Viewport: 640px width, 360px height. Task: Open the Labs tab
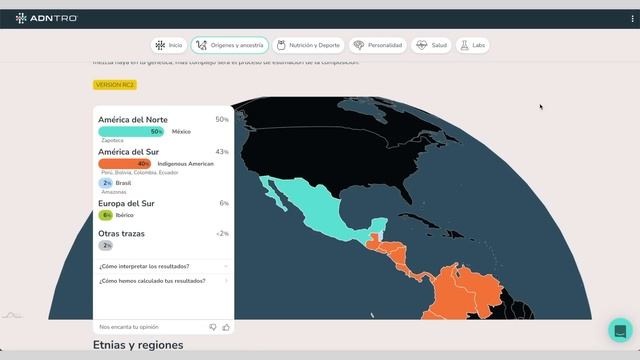[473, 45]
